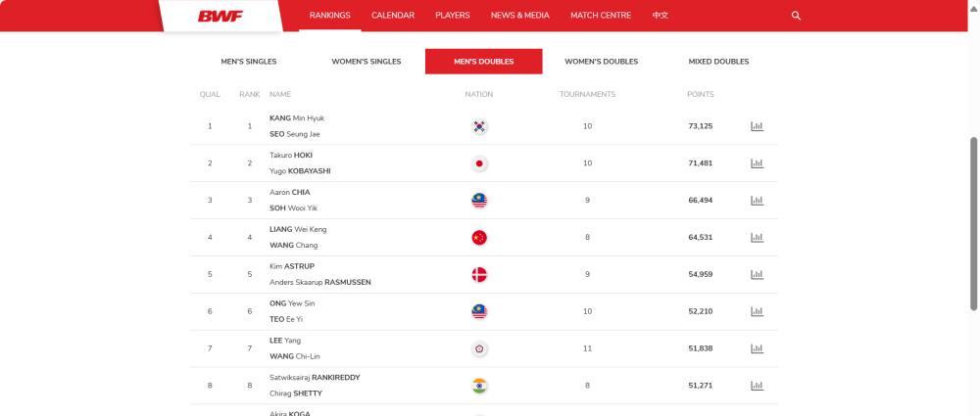The height and width of the screenshot is (416, 980).
Task: Switch language to 中文
Action: [660, 16]
